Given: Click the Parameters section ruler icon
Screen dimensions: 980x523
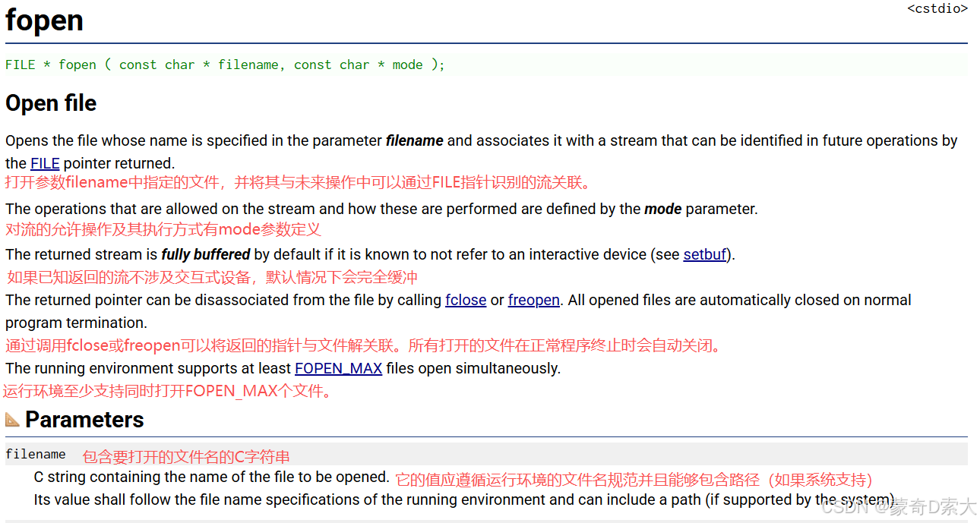Looking at the screenshot, I should (13, 419).
